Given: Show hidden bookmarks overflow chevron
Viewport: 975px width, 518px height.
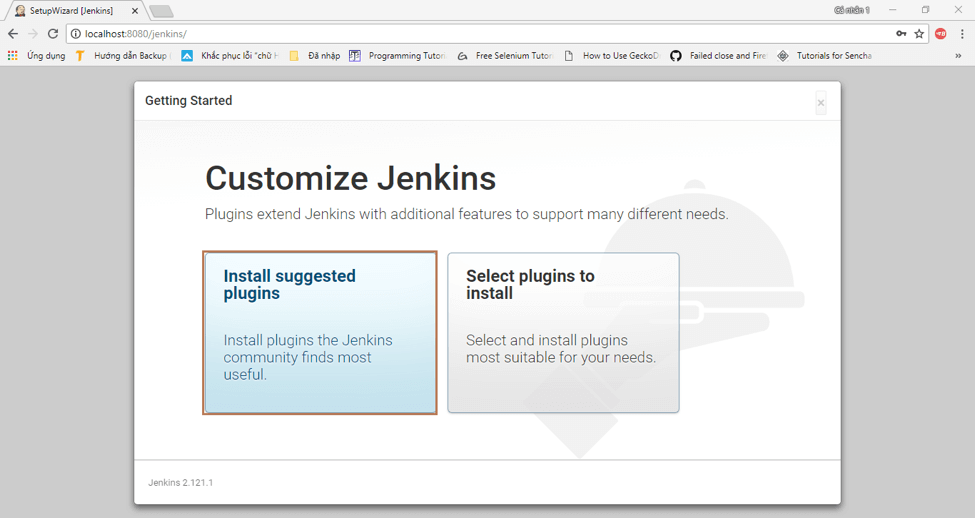Looking at the screenshot, I should (x=959, y=56).
